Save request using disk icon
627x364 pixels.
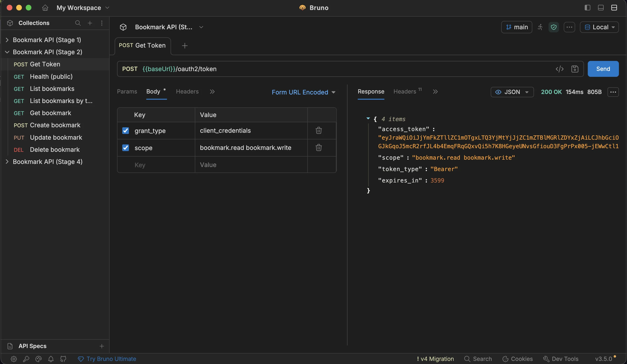coord(575,69)
